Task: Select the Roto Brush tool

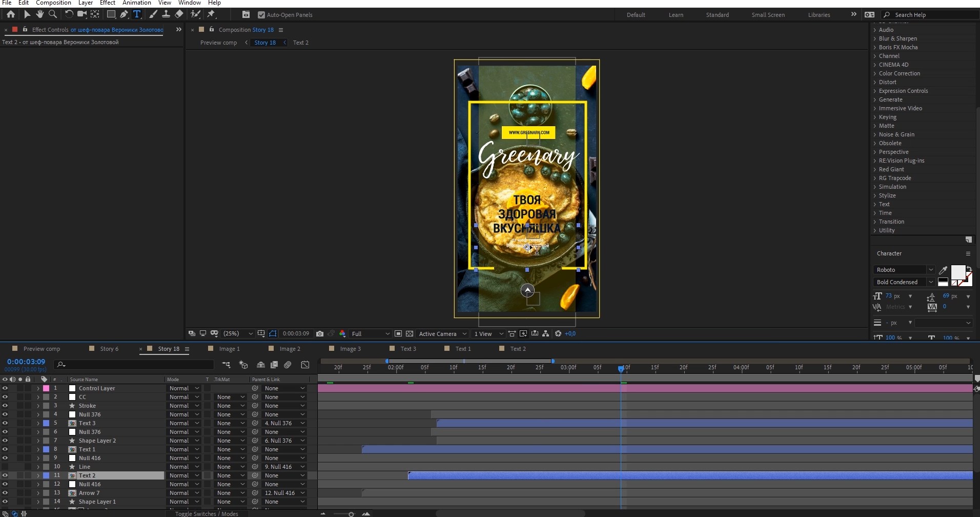Action: 195,14
